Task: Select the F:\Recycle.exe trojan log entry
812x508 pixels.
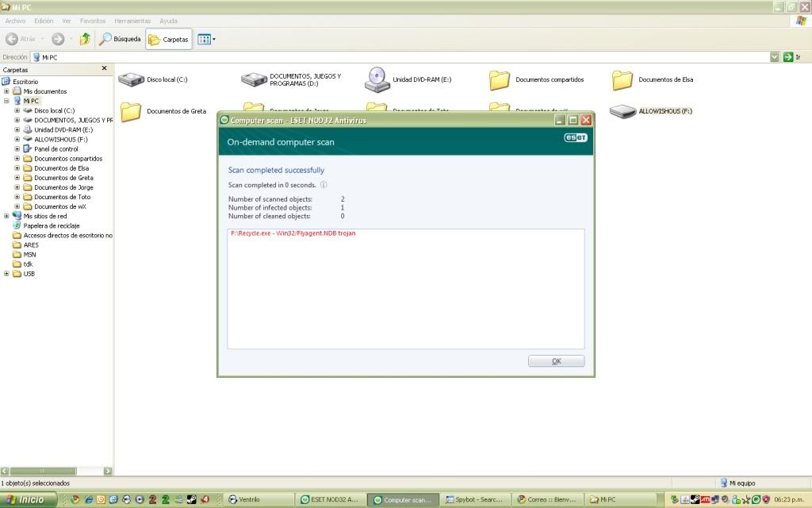Action: (x=293, y=233)
